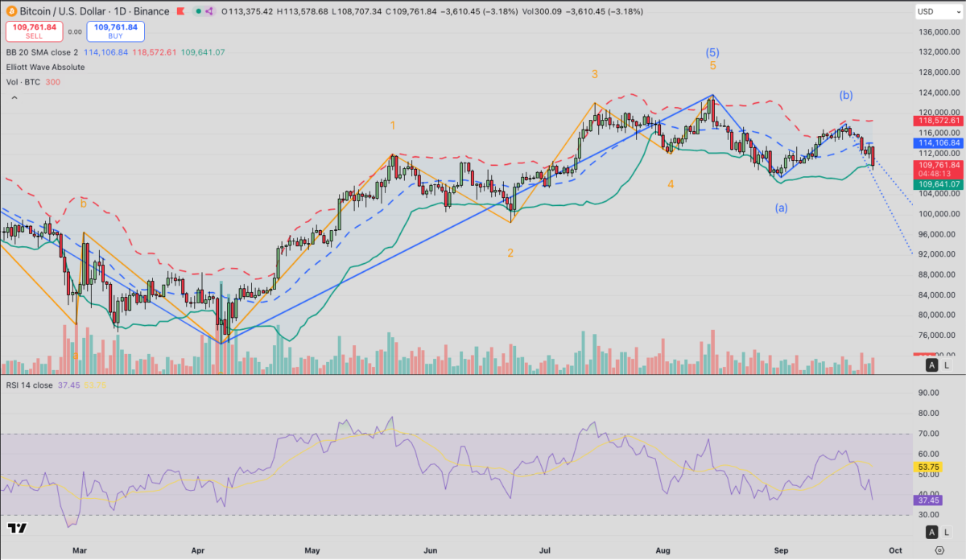Click the blue (a) Elliott wave label
Viewport: 966px width, 560px height.
click(x=781, y=208)
